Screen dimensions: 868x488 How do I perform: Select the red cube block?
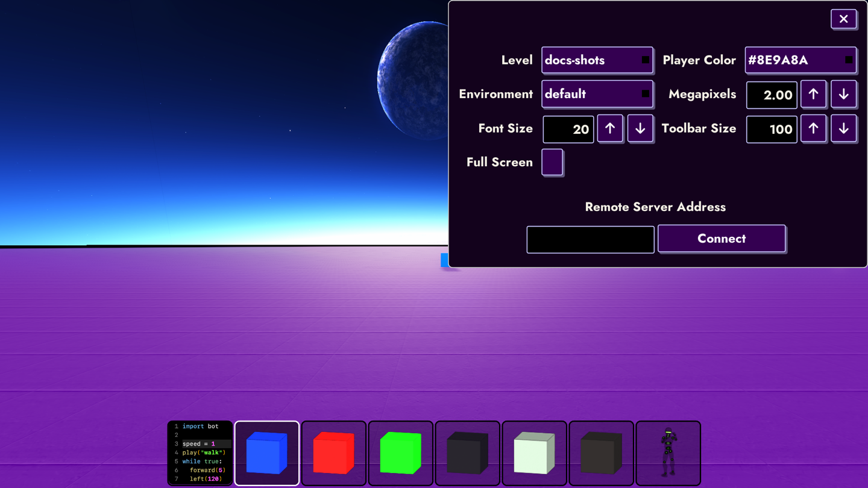click(334, 453)
